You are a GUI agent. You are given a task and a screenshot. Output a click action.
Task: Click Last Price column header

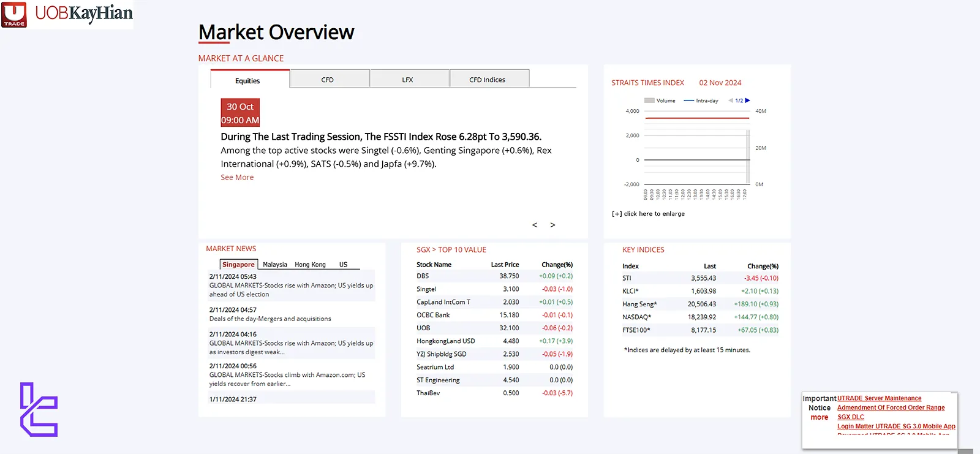pyautogui.click(x=505, y=265)
